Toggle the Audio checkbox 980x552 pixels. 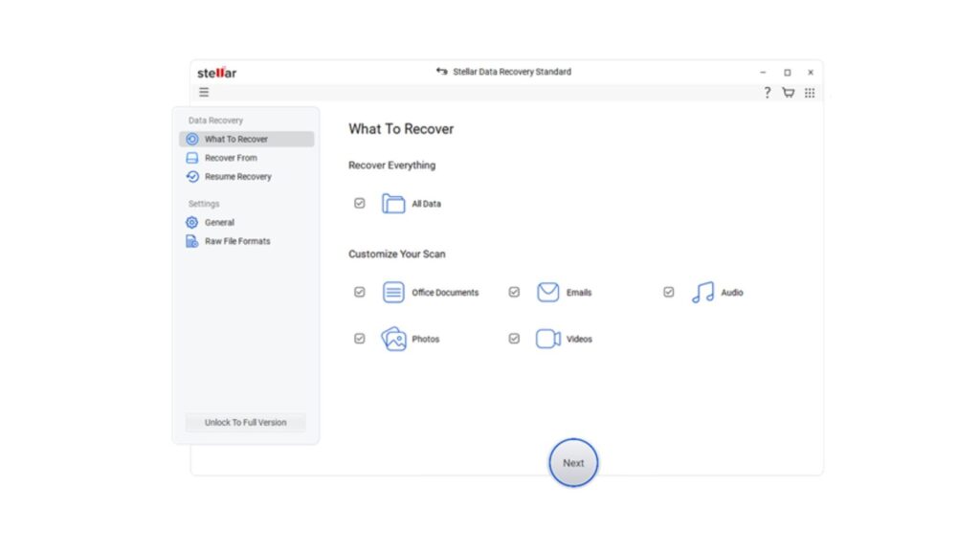pos(669,292)
